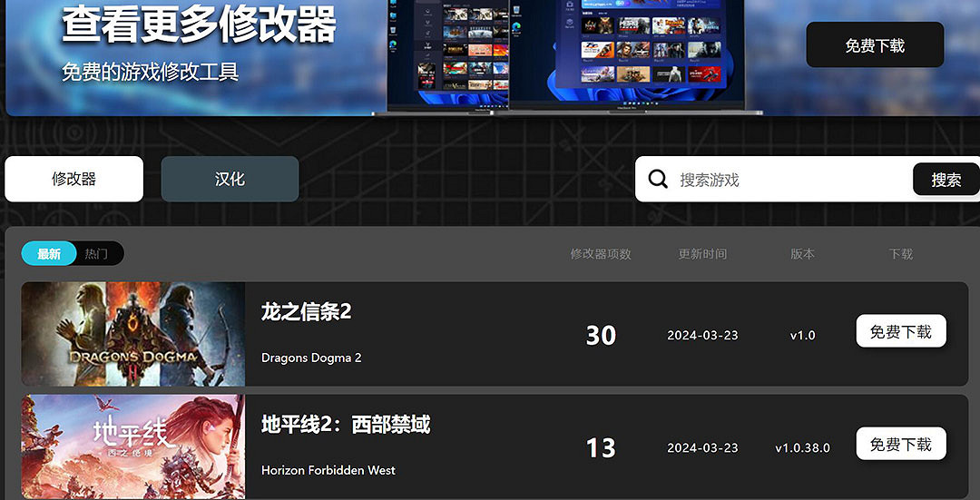The image size is (980, 500).
Task: Open the Horizon Forbidden West cover thumbnail
Action: pyautogui.click(x=133, y=446)
